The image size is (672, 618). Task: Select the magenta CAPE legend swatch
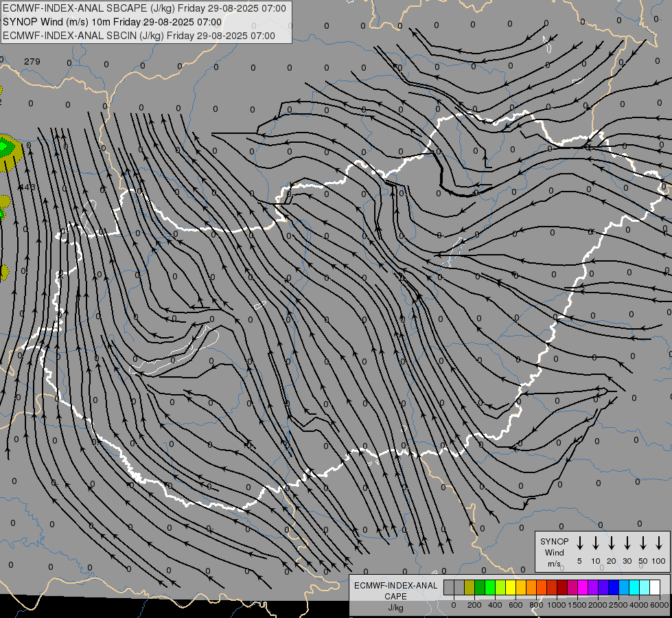point(583,587)
